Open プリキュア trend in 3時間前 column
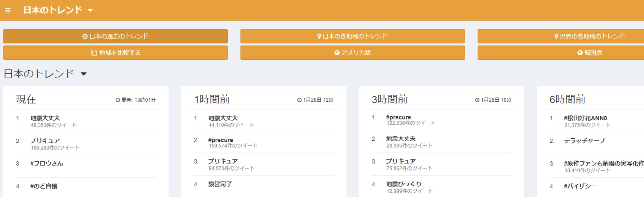Viewport: 644px width, 197px height. (x=401, y=161)
